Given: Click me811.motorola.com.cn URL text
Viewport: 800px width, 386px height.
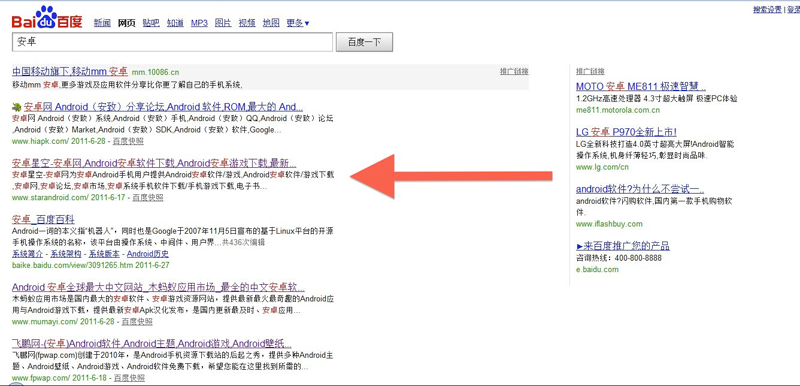Looking at the screenshot, I should pyautogui.click(x=618, y=110).
